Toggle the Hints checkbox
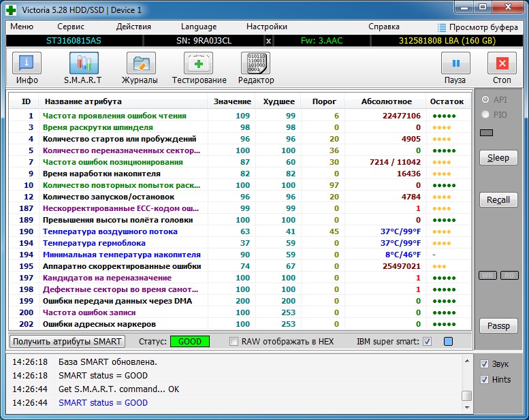 (x=484, y=380)
